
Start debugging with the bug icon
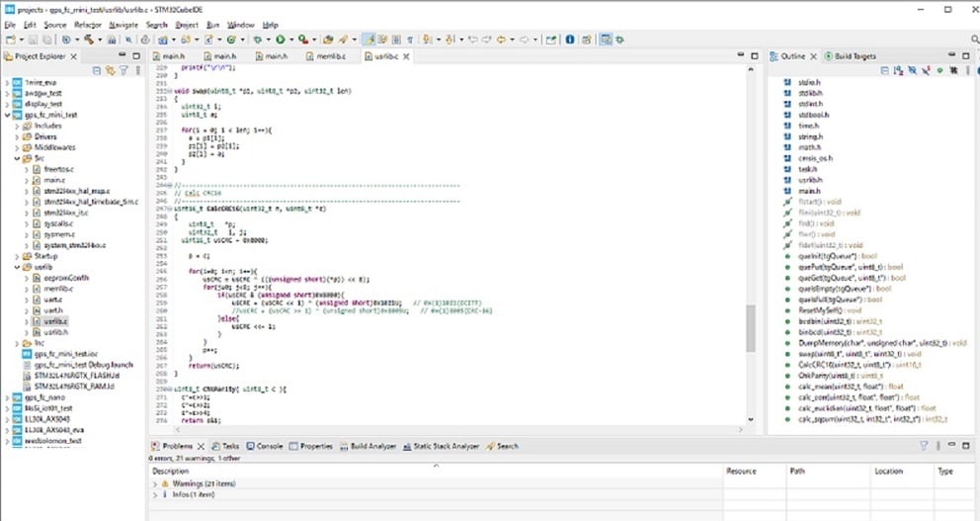click(x=257, y=40)
